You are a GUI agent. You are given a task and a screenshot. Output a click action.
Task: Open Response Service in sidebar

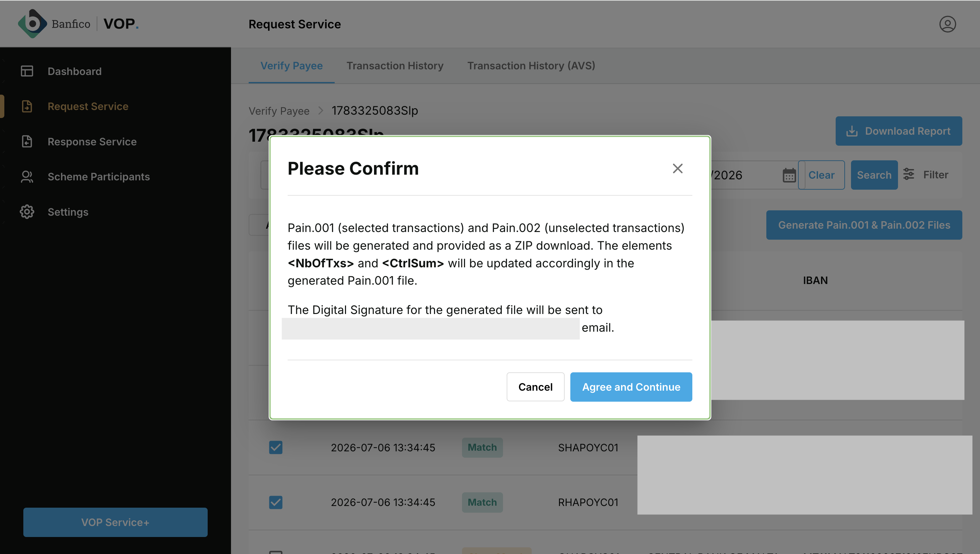point(92,142)
